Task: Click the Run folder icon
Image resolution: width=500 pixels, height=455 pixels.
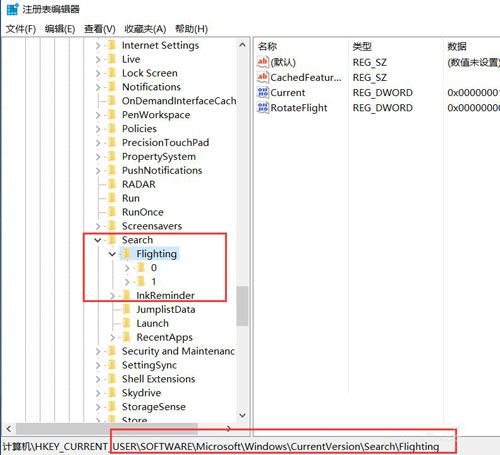Action: 112,198
